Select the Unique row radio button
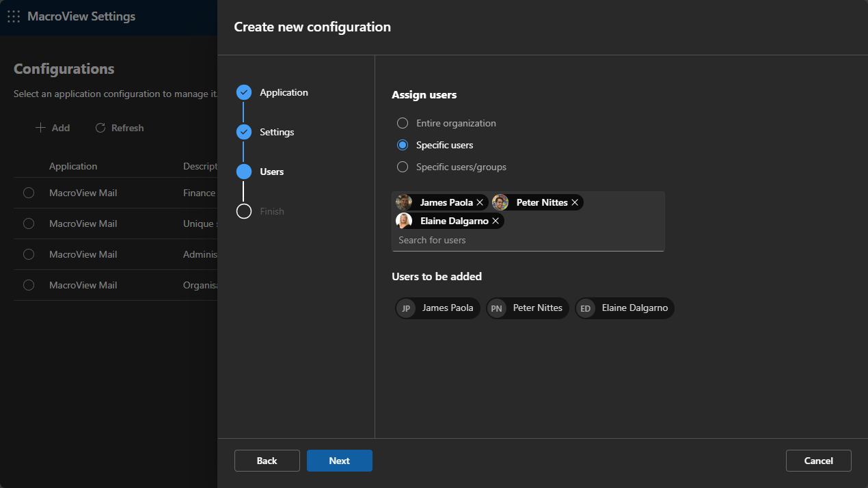The width and height of the screenshot is (868, 488). 29,223
